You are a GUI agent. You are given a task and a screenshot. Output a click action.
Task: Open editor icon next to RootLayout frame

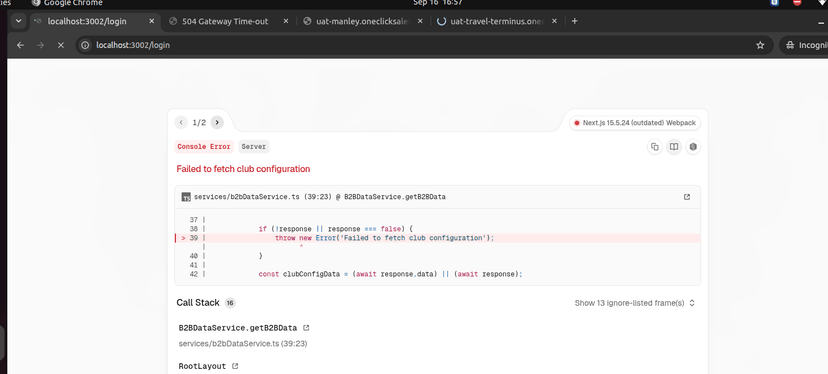click(x=235, y=366)
